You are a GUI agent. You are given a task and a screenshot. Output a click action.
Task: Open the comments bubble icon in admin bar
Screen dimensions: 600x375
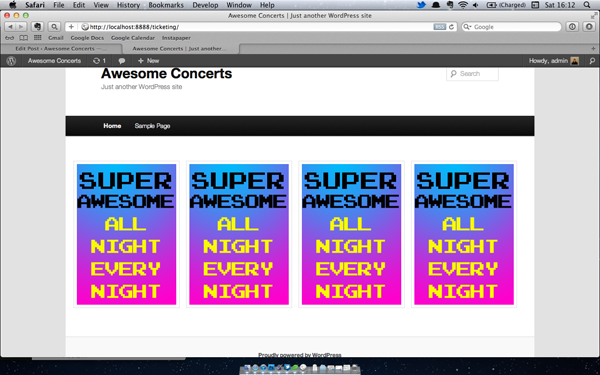(122, 61)
